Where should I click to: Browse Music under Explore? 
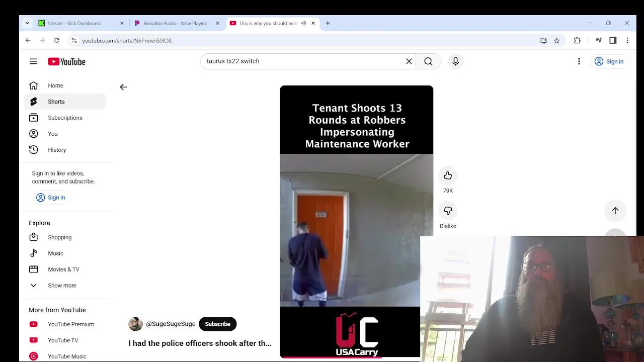point(65,253)
